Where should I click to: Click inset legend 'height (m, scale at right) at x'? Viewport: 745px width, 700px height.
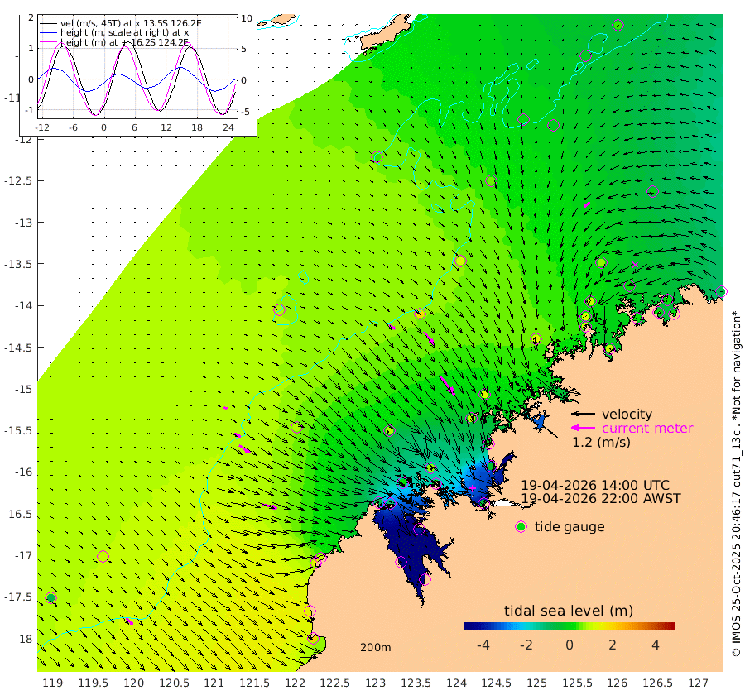[x=124, y=33]
